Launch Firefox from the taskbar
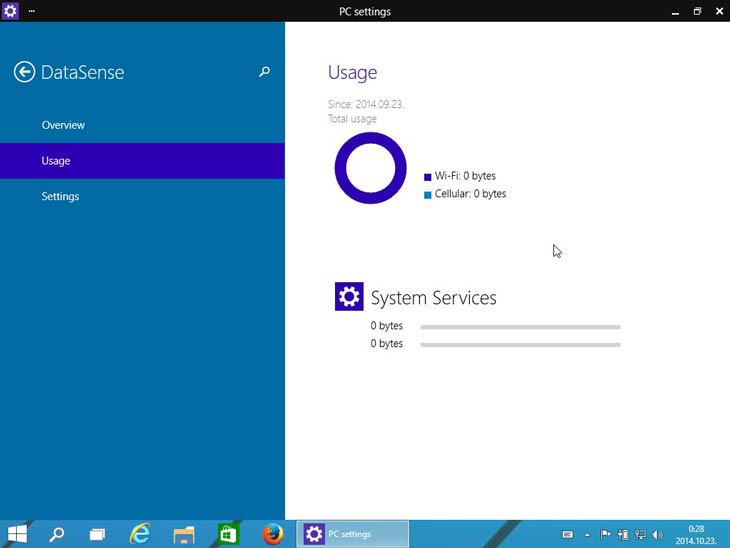Screen dimensions: 730x548 272,534
